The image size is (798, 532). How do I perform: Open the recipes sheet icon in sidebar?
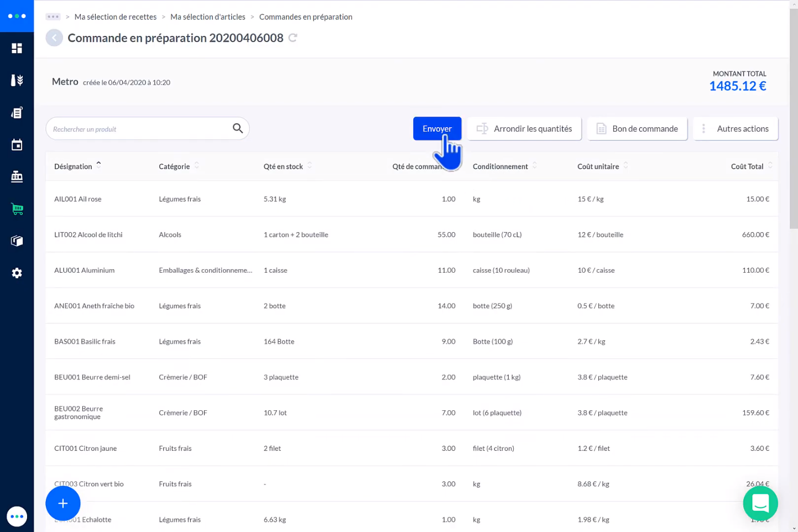tap(17, 113)
